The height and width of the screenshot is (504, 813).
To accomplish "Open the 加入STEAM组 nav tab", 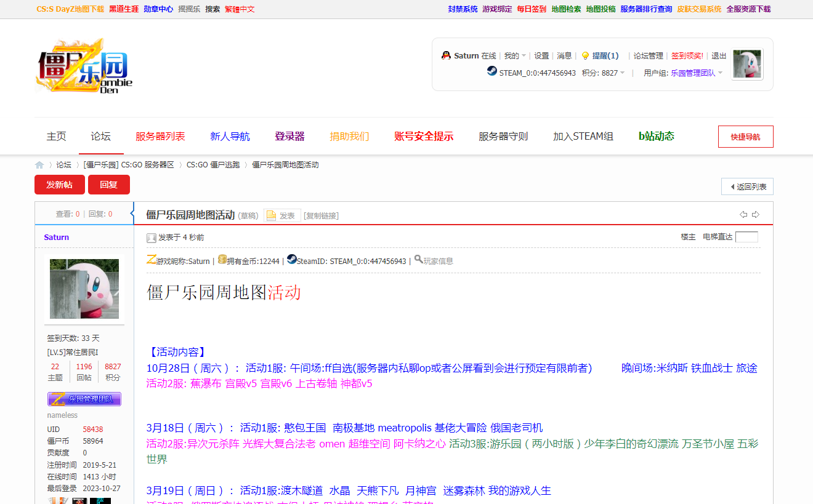I will (x=583, y=137).
